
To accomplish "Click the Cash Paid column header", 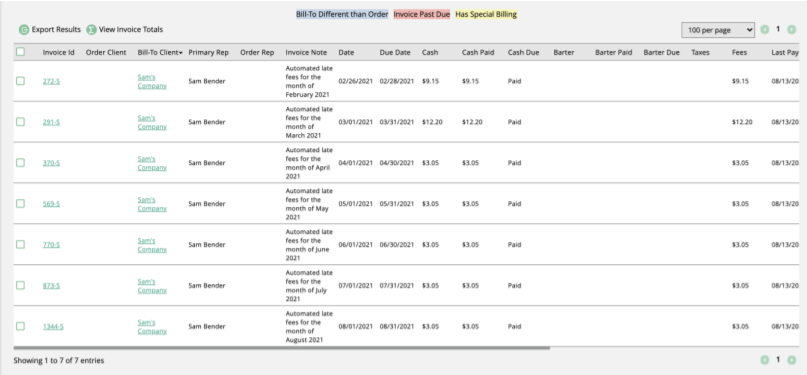I will click(478, 52).
